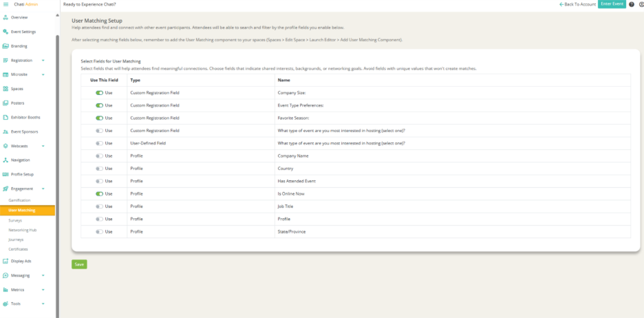The height and width of the screenshot is (318, 644).
Task: Enable the Job Title field toggle
Action: coord(99,206)
